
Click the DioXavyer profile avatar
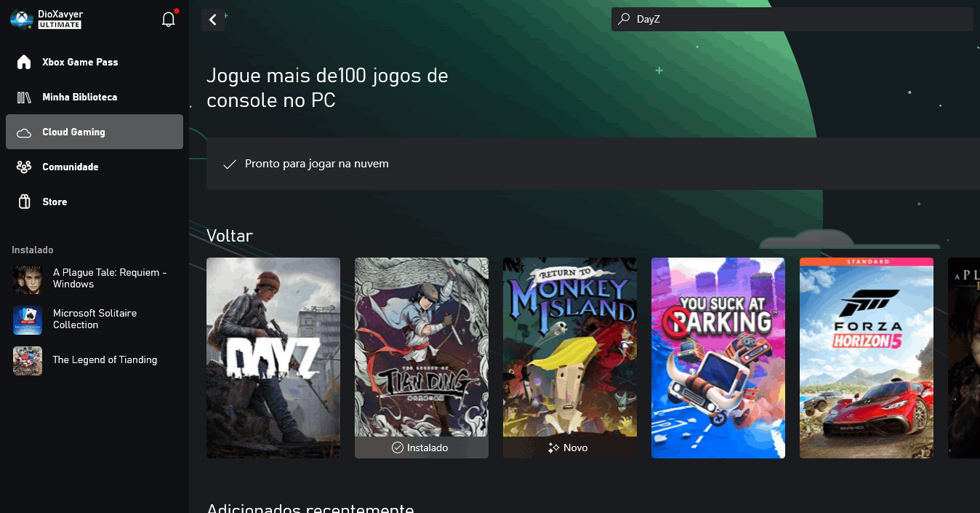click(x=22, y=19)
